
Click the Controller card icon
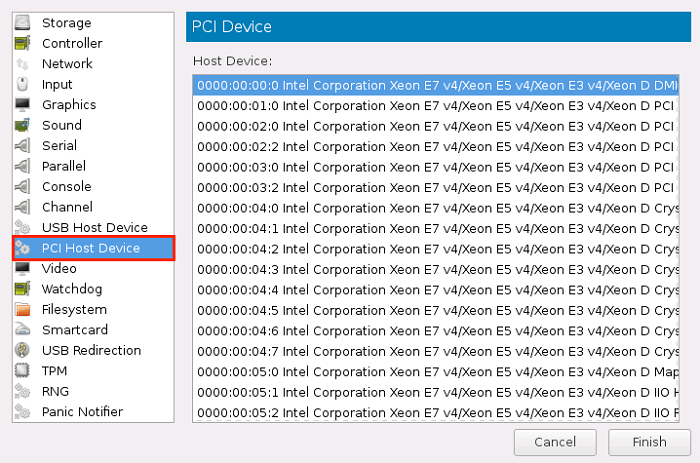[22, 43]
